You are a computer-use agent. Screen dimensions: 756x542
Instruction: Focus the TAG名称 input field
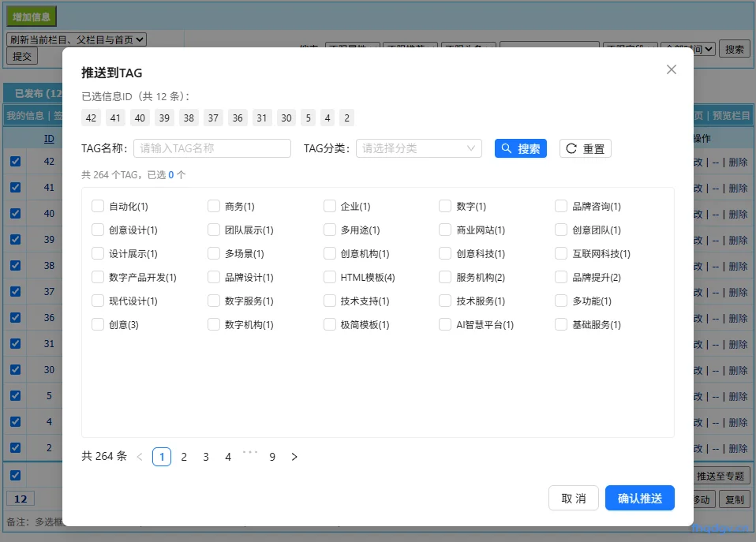tap(212, 148)
